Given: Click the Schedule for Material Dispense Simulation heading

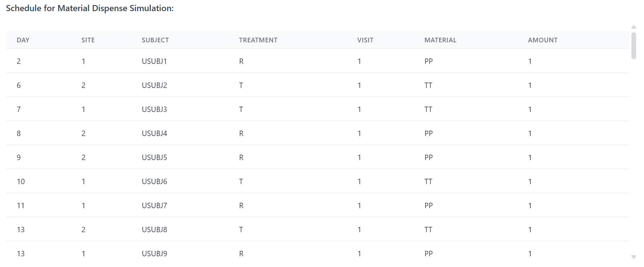Looking at the screenshot, I should (90, 8).
